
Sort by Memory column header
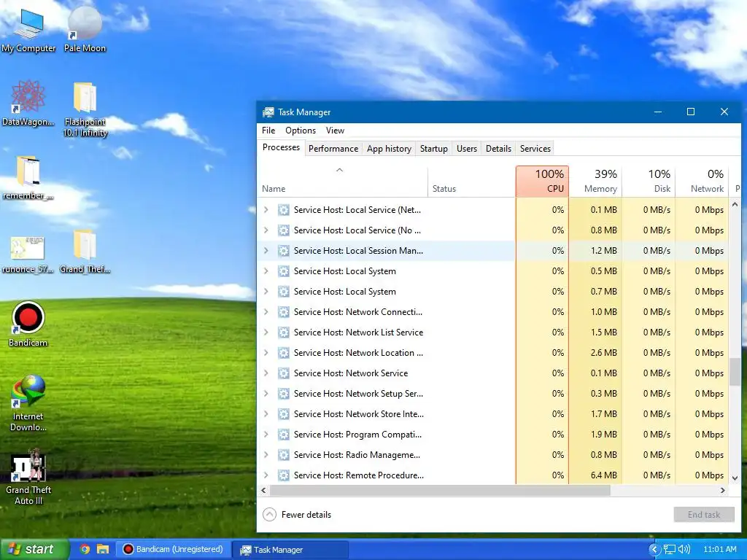pos(595,181)
